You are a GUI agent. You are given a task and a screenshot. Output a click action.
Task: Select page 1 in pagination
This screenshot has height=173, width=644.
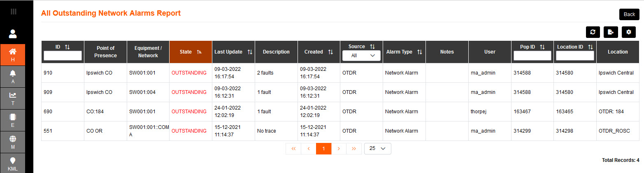(324, 149)
